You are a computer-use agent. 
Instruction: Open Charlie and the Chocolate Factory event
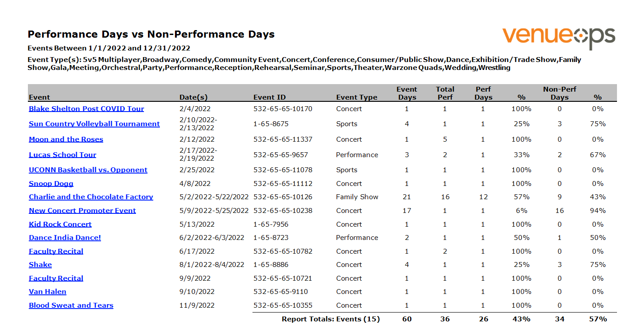(91, 197)
